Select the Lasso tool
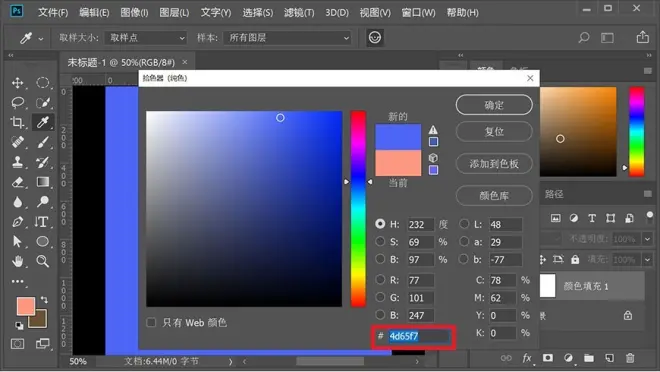This screenshot has width=660, height=372. 18,102
